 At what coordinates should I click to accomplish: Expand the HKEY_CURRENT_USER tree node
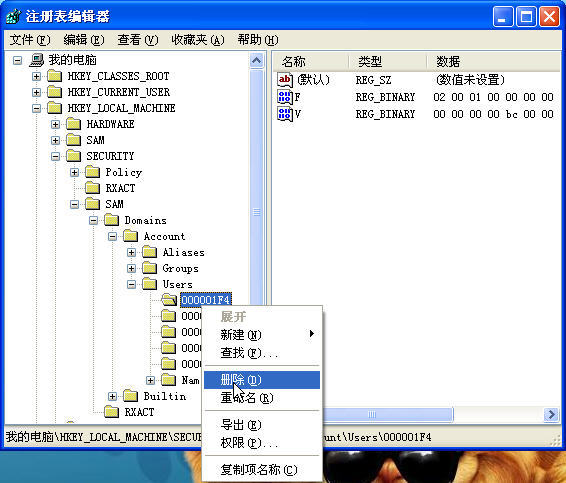point(36,92)
